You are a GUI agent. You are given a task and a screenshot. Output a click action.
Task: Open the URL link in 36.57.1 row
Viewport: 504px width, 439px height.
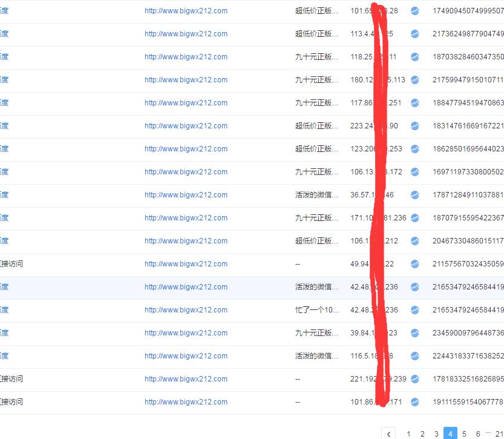(186, 195)
